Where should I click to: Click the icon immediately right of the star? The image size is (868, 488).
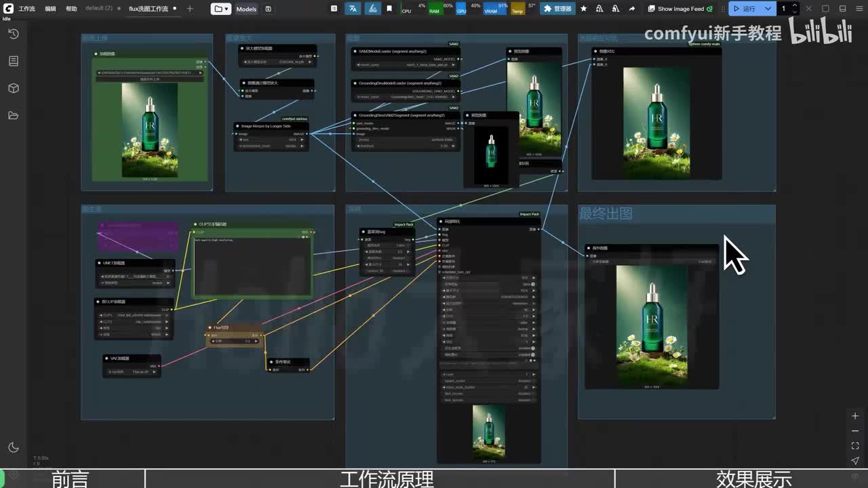pyautogui.click(x=599, y=9)
